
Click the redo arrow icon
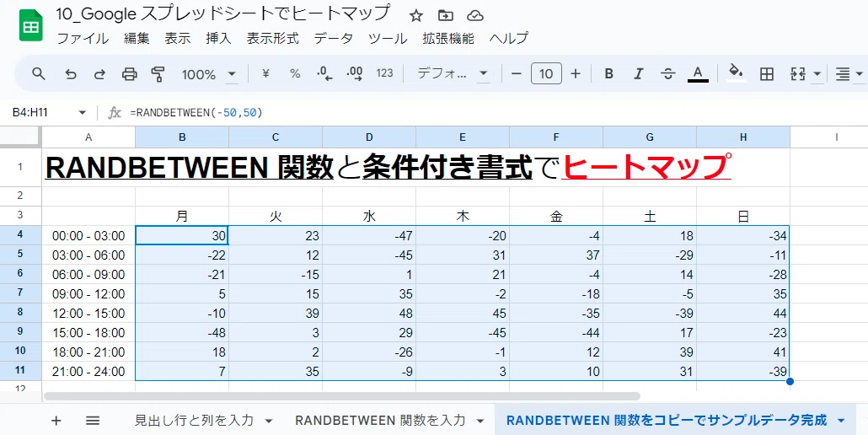99,73
